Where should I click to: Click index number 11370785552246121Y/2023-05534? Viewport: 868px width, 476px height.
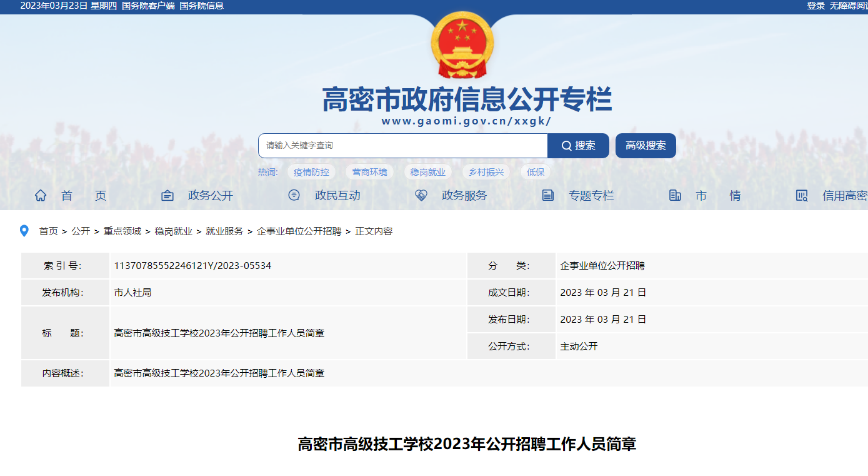(x=192, y=265)
